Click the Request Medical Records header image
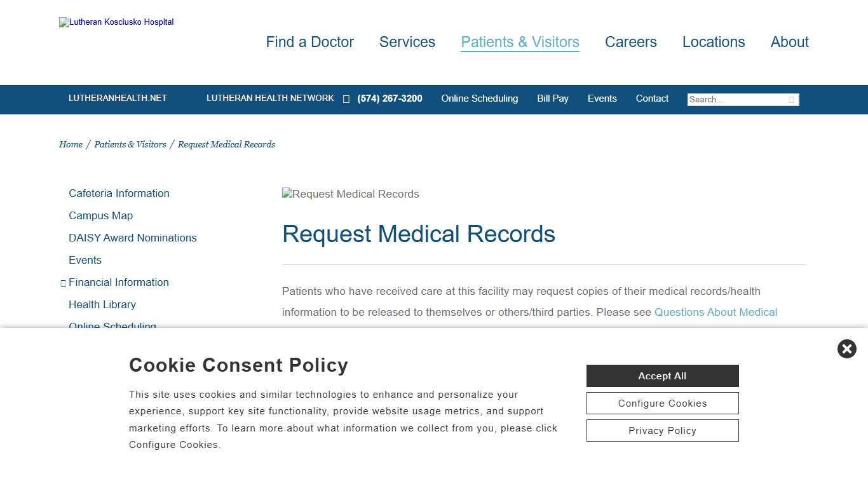This screenshot has height=488, width=868. pos(350,194)
